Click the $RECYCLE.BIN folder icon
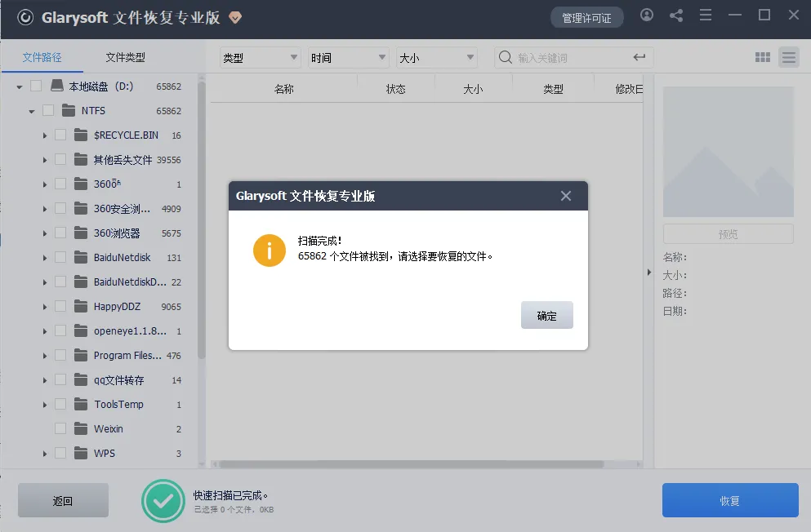Image resolution: width=811 pixels, height=532 pixels. point(81,135)
